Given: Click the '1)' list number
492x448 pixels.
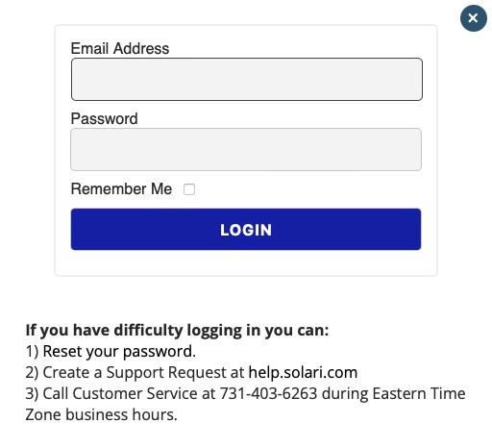Looking at the screenshot, I should [32, 351].
